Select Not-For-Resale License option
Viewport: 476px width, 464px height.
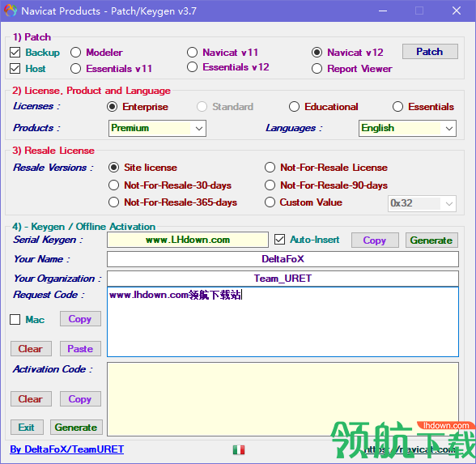click(270, 168)
